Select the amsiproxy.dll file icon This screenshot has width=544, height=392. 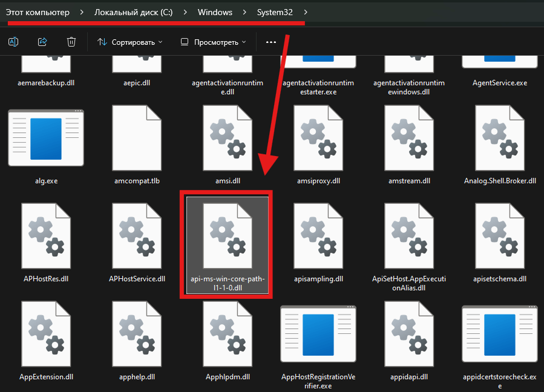click(318, 138)
